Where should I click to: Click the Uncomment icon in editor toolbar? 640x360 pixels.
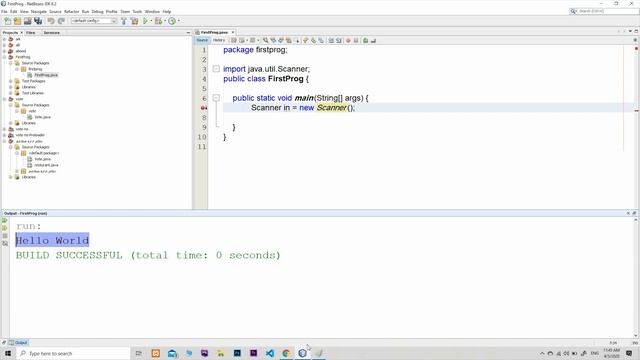tap(373, 40)
